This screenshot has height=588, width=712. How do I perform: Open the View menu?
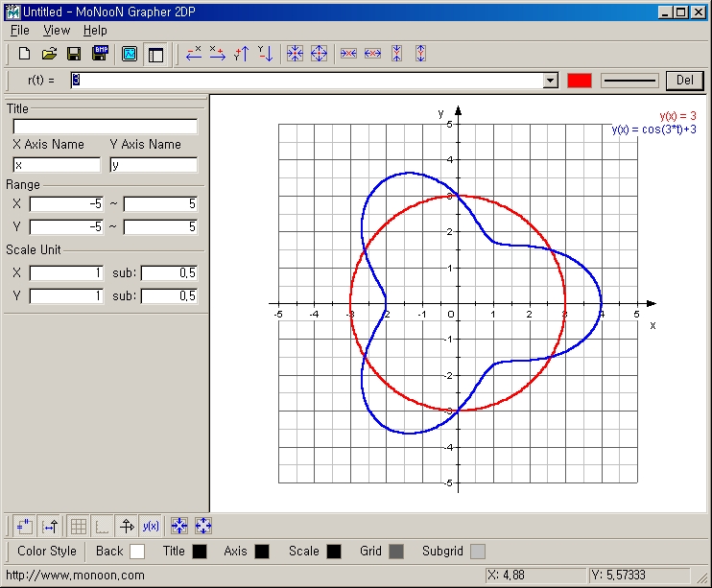pos(57,31)
